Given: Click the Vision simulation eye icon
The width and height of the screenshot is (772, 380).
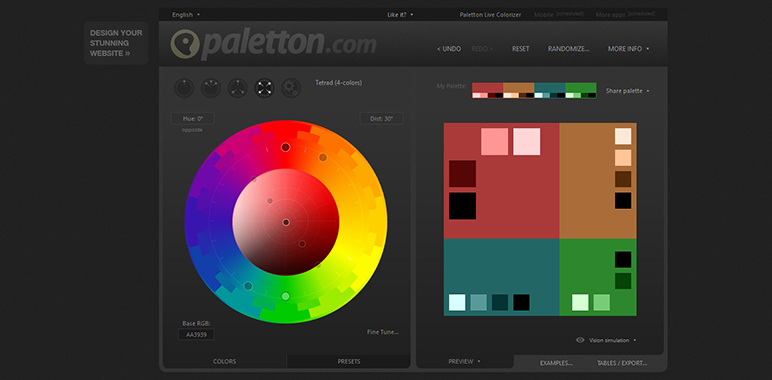Looking at the screenshot, I should click(580, 340).
